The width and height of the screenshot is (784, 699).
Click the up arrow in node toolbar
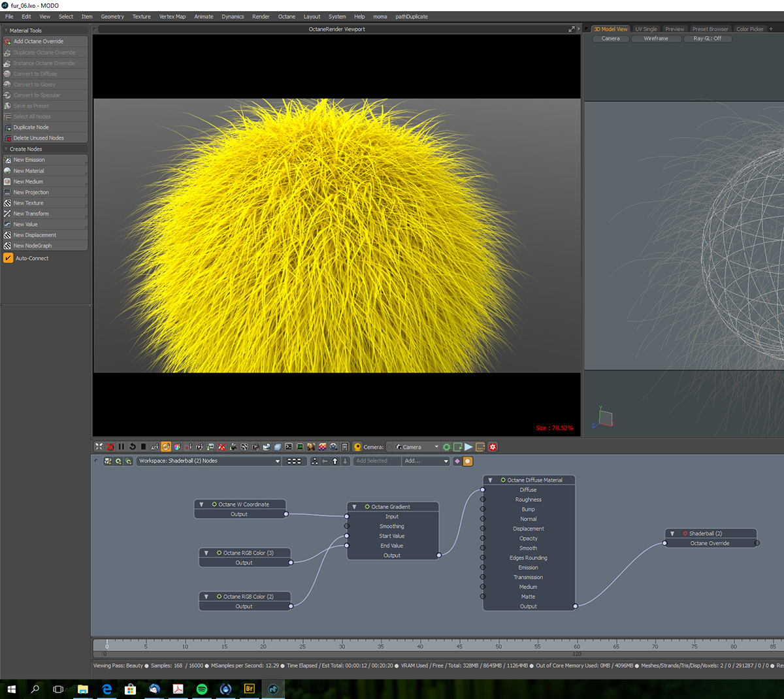(x=335, y=461)
